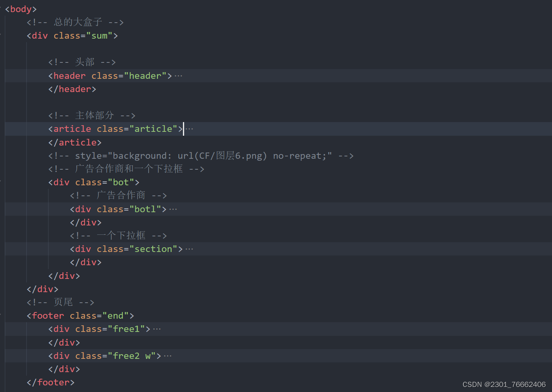Expand folded section div ellipsis
Screen dimensions: 552x392
[x=189, y=249]
